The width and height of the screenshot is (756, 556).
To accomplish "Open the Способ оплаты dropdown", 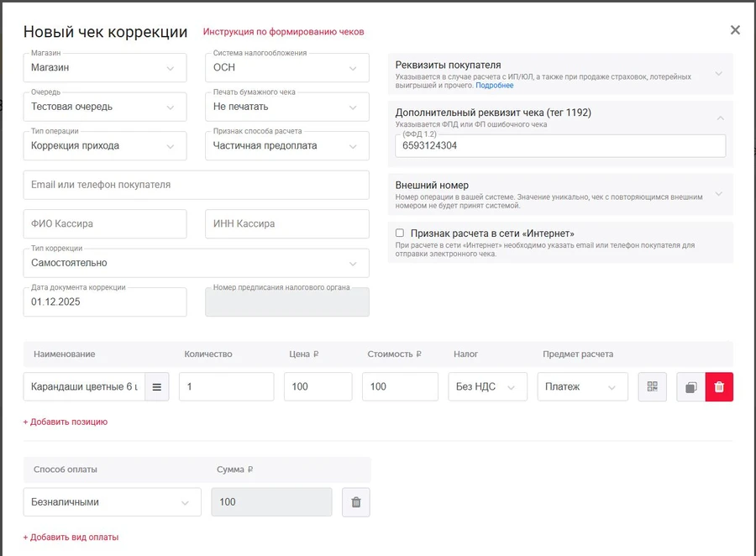I will coord(112,502).
